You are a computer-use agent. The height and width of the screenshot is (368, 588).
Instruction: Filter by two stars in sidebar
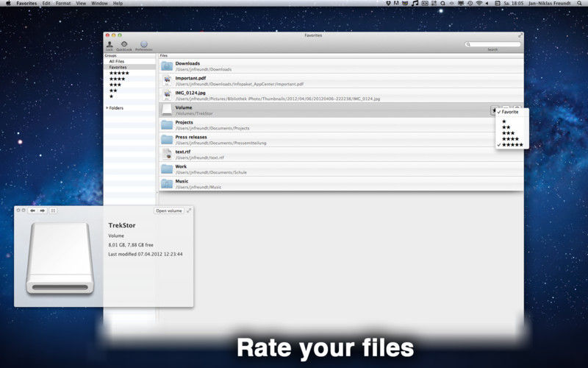(113, 91)
